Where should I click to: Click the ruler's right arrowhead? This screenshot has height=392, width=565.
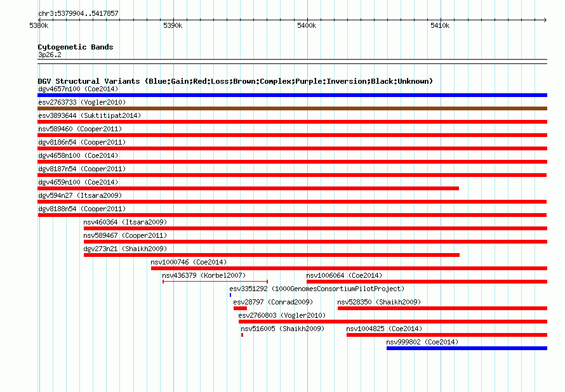(x=545, y=20)
